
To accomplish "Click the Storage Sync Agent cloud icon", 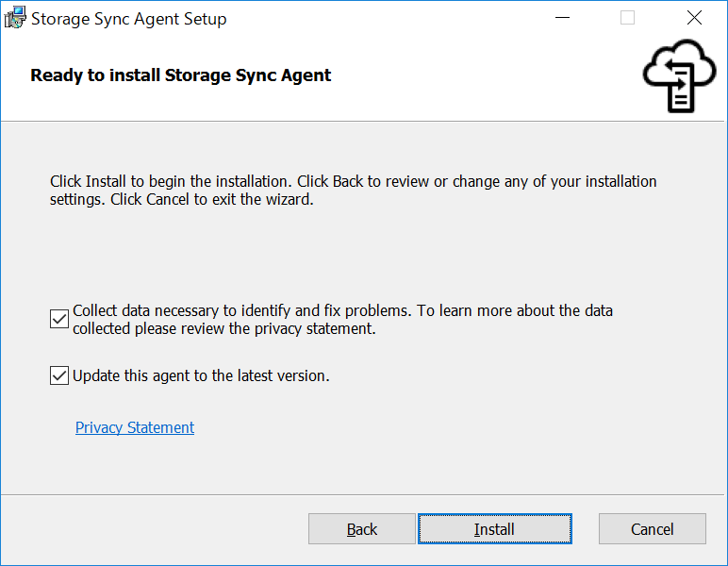I will [678, 75].
